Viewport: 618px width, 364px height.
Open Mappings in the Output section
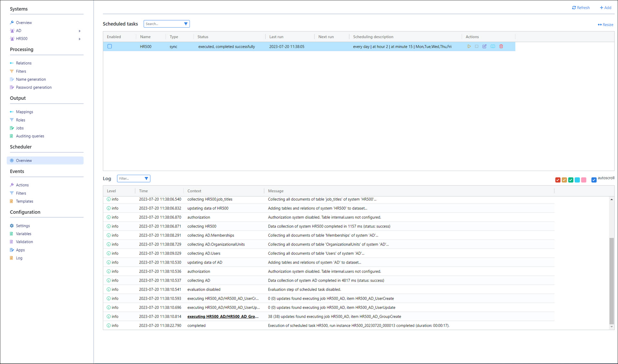pos(24,112)
